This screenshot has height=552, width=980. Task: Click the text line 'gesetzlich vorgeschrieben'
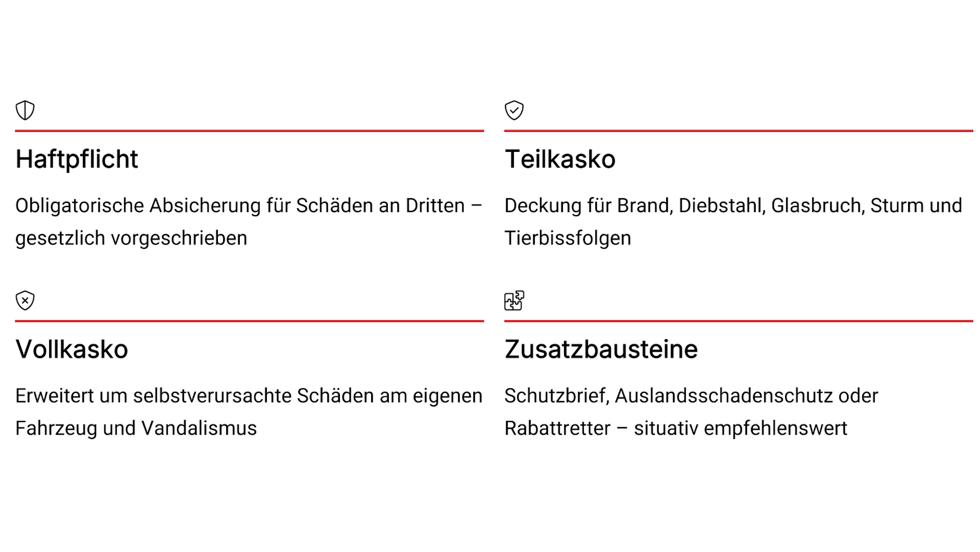[131, 238]
